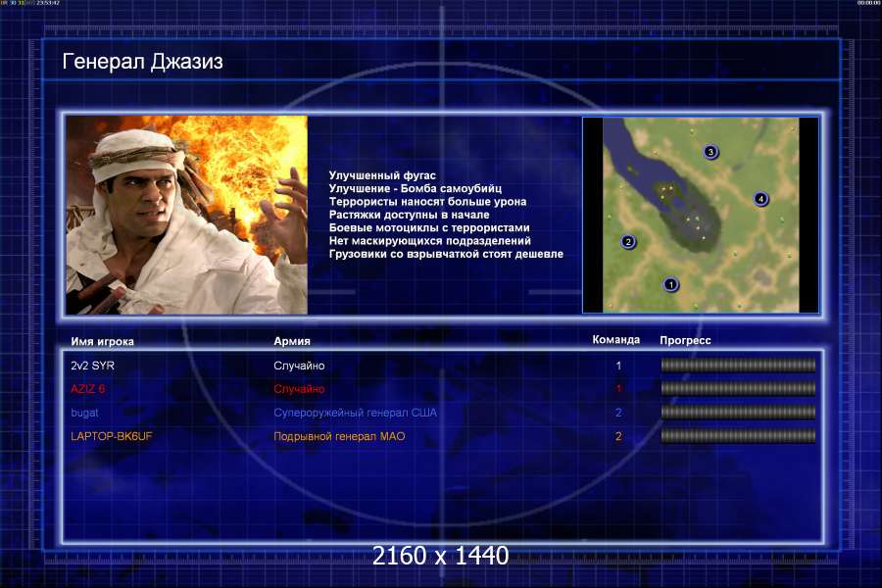Click the timer readout in top-right corner
This screenshot has width=882, height=588.
point(868,3)
